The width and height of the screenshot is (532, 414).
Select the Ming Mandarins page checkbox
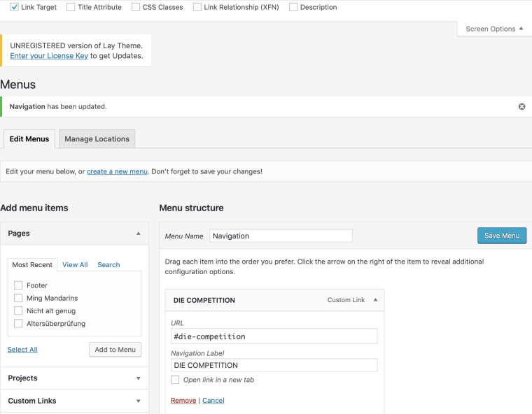coord(18,298)
